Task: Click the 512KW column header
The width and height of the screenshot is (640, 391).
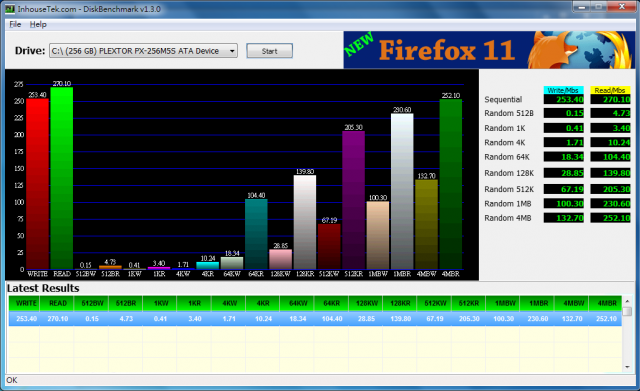Action: 435,303
